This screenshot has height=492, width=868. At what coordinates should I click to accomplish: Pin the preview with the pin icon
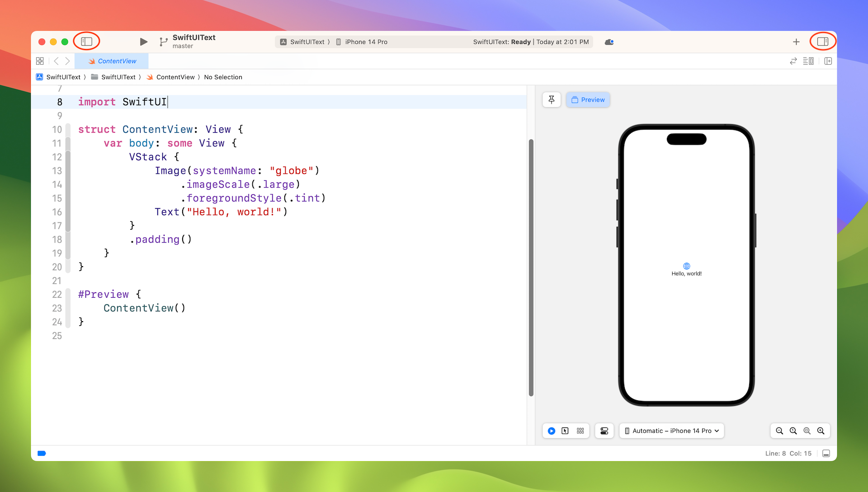coord(552,100)
